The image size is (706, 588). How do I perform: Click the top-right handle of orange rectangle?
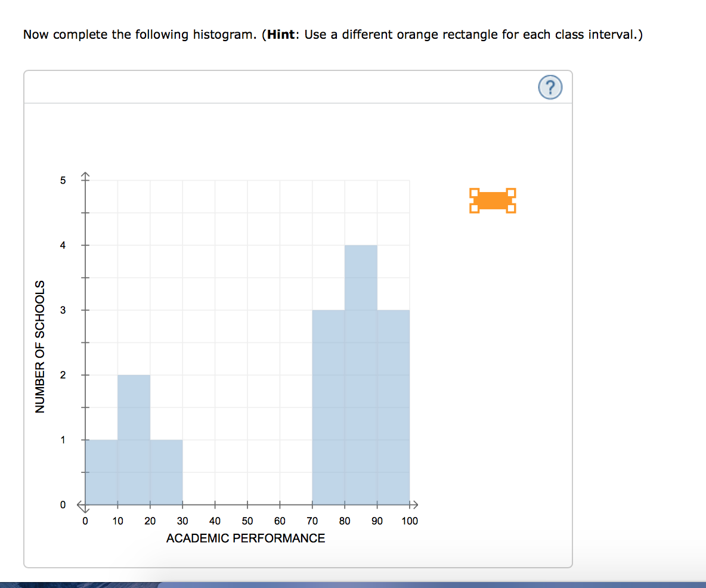[x=511, y=193]
